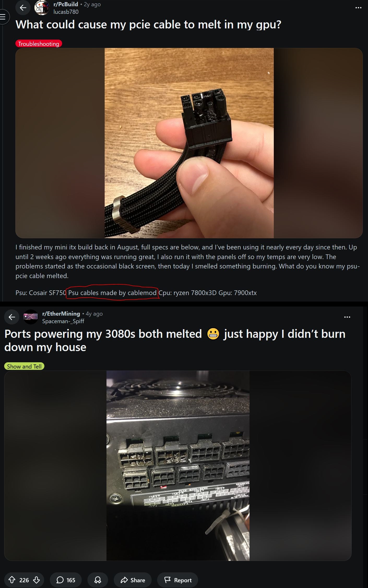Open lucasb780's user profile
This screenshot has height=588, width=368.
pyautogui.click(x=66, y=12)
